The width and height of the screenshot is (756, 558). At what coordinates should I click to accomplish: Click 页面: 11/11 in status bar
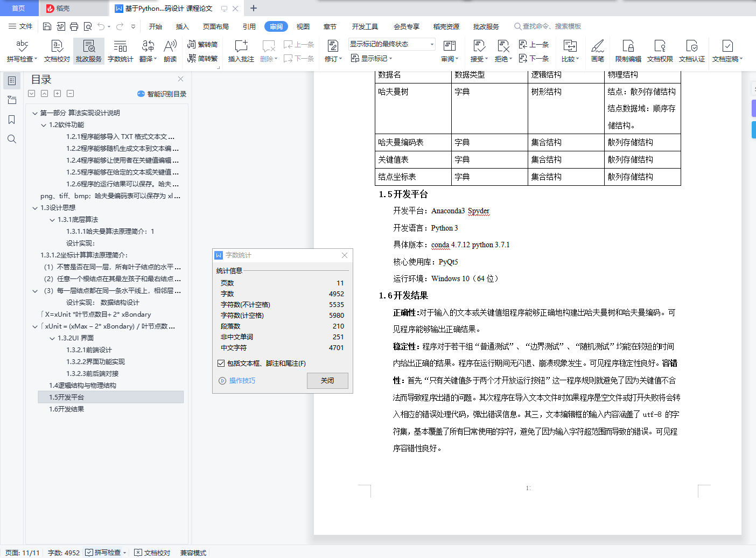click(22, 553)
